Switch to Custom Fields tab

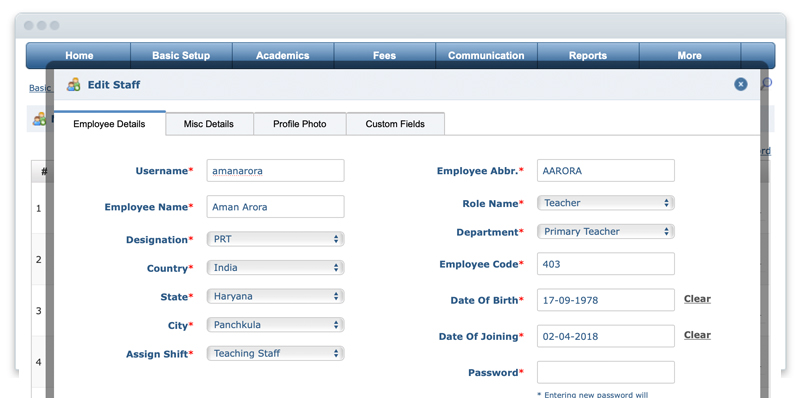[395, 123]
